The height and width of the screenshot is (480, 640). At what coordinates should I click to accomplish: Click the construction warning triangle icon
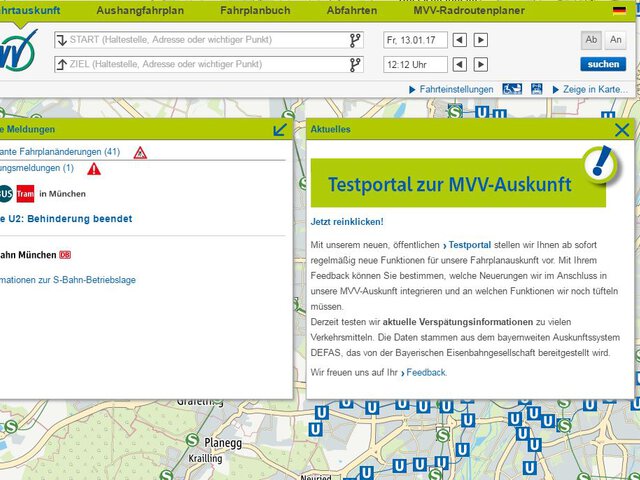point(140,153)
